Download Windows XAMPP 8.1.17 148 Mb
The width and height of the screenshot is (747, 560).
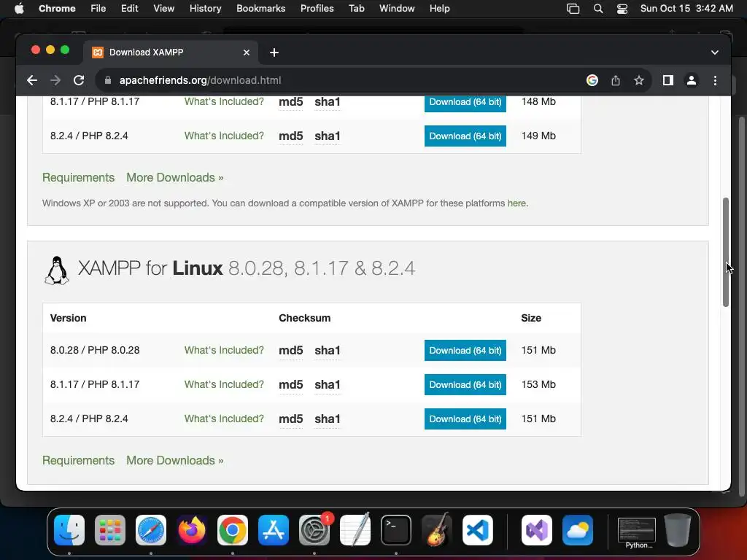[x=465, y=103]
